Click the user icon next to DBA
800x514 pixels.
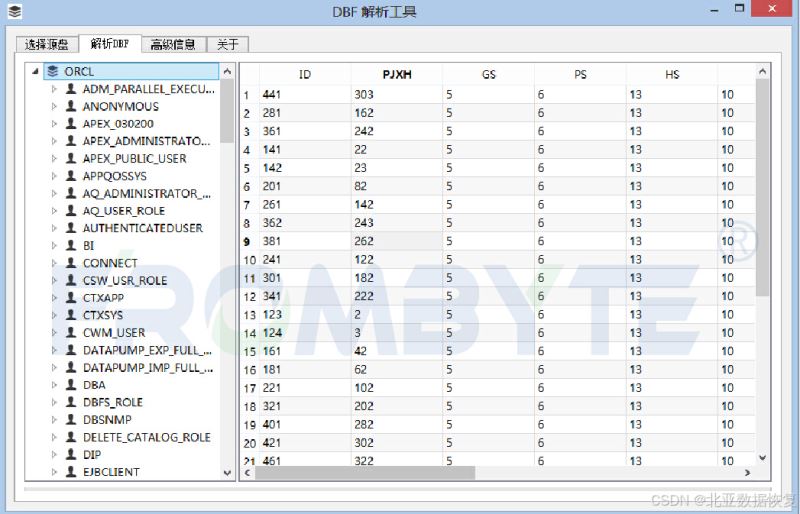click(71, 385)
